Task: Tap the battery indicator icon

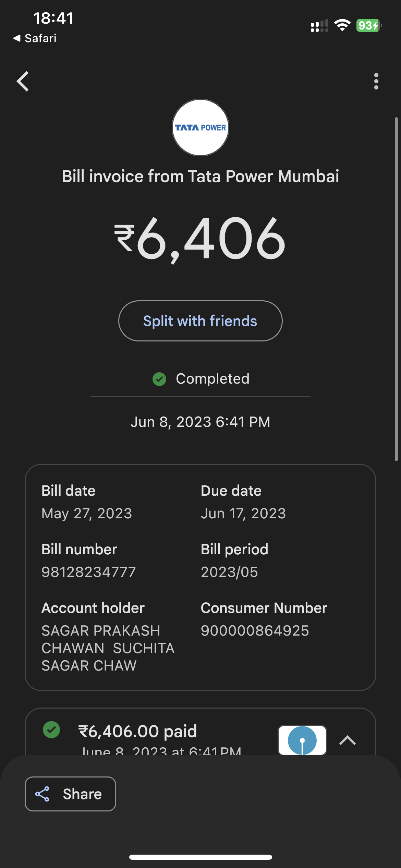Action: tap(368, 25)
